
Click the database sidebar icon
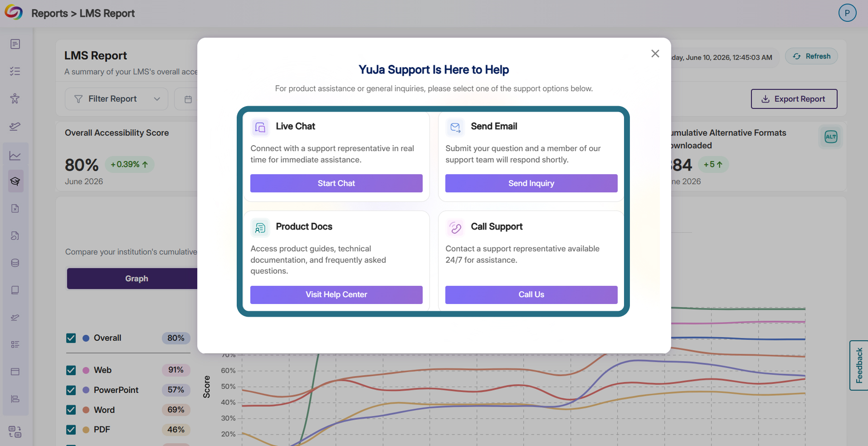pyautogui.click(x=15, y=263)
